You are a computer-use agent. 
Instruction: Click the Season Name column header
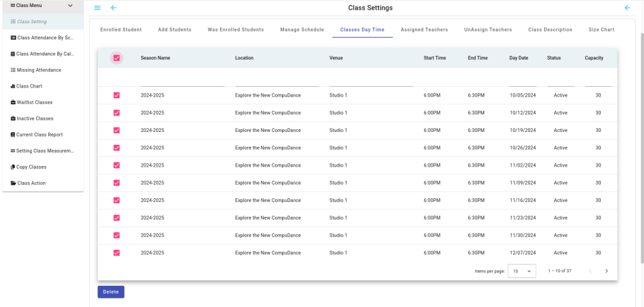[x=155, y=58]
